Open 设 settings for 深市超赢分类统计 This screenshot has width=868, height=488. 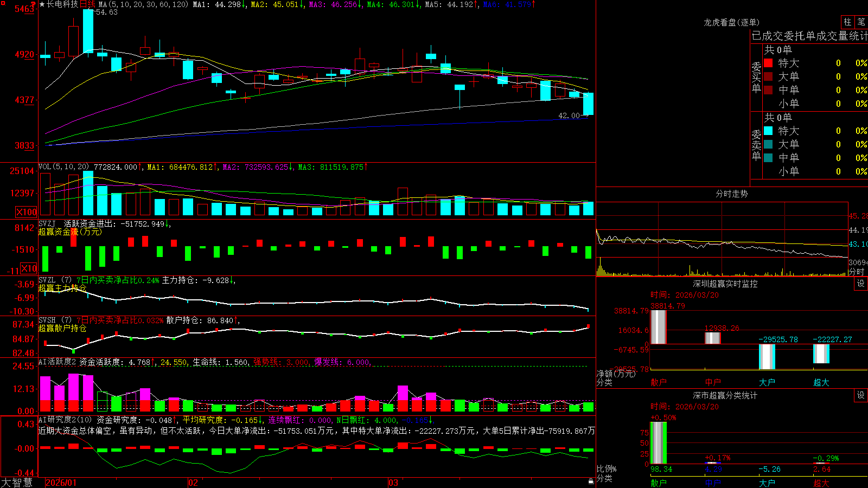click(x=861, y=395)
